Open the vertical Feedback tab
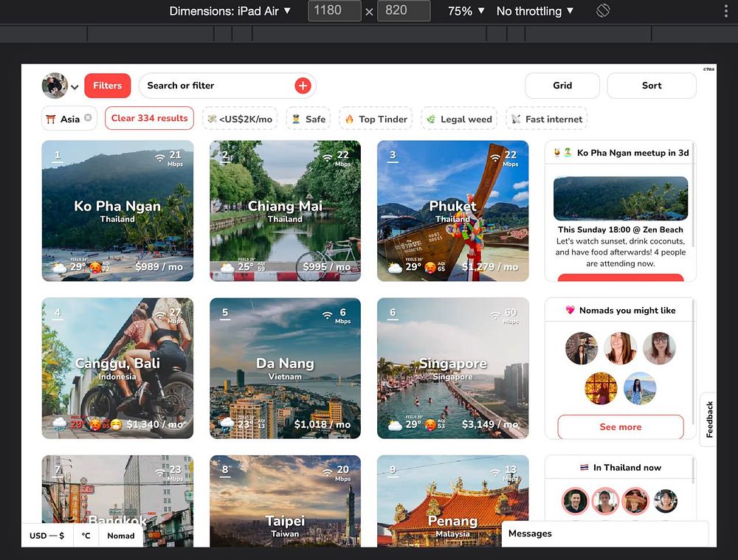This screenshot has height=560, width=738. click(708, 419)
